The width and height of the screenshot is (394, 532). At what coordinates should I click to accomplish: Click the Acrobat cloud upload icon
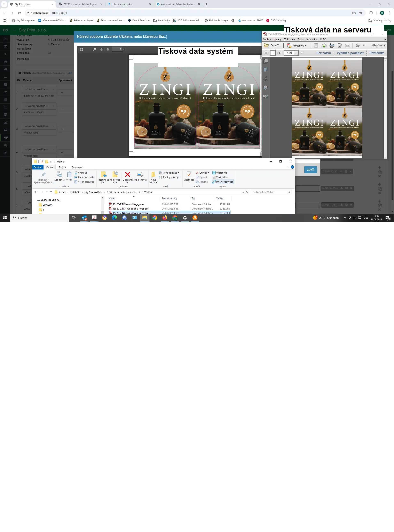point(324,45)
